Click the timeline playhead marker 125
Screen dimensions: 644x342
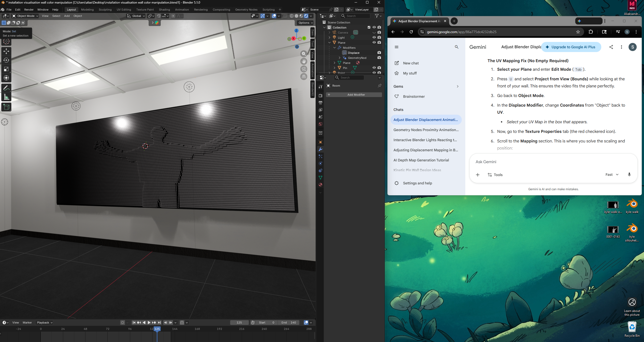tap(157, 329)
